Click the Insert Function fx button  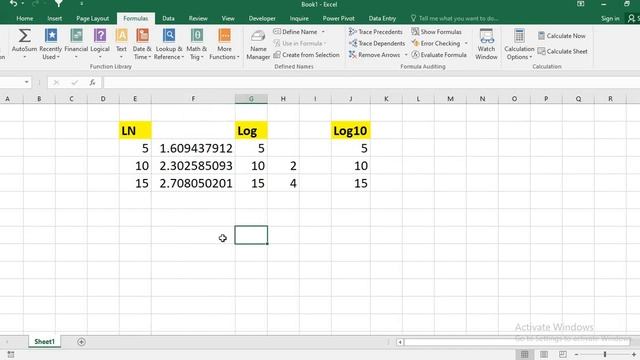92,82
